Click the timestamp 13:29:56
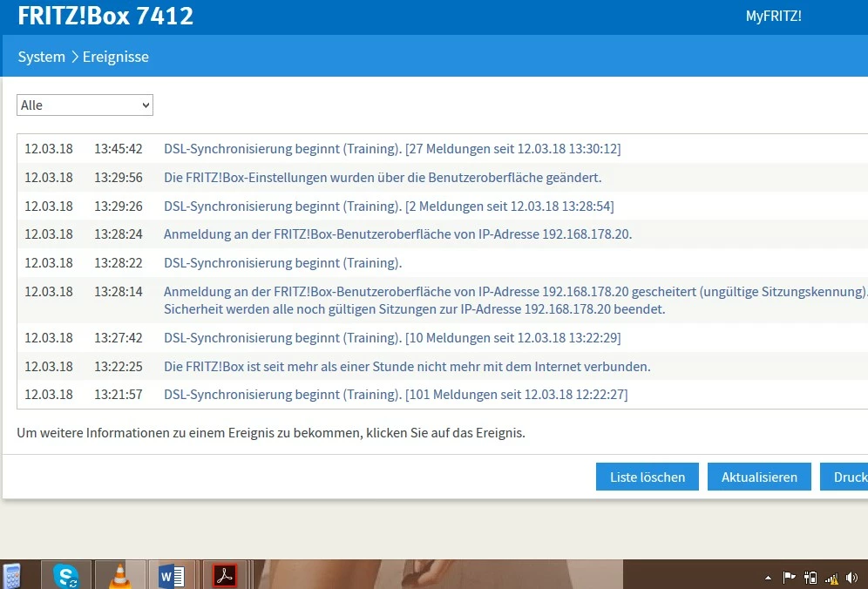Viewport: 868px width, 589px height. [118, 177]
